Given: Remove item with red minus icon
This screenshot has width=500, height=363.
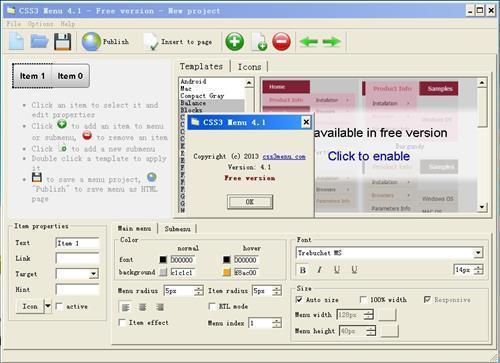Looking at the screenshot, I should coord(281,42).
